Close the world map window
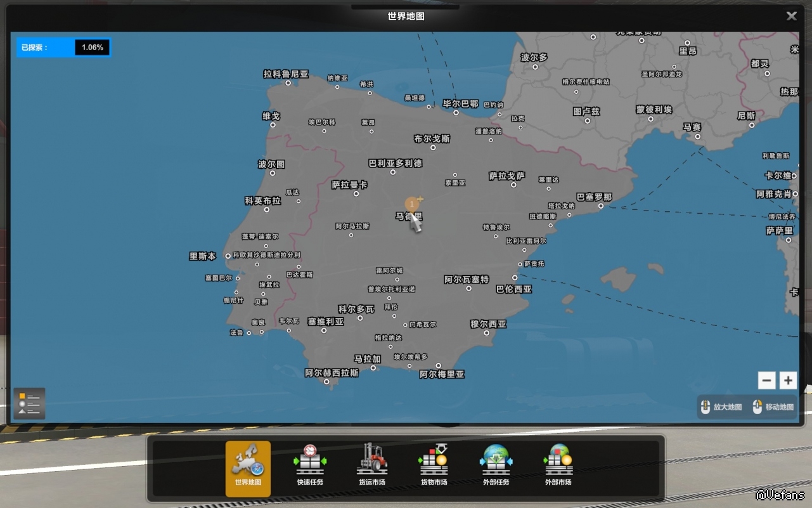812x508 pixels. coord(792,16)
